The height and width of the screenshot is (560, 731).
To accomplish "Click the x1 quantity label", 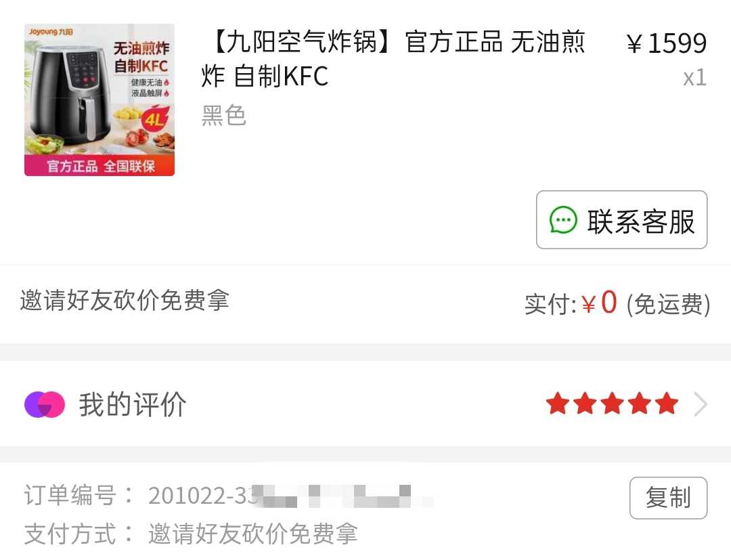I will point(694,78).
